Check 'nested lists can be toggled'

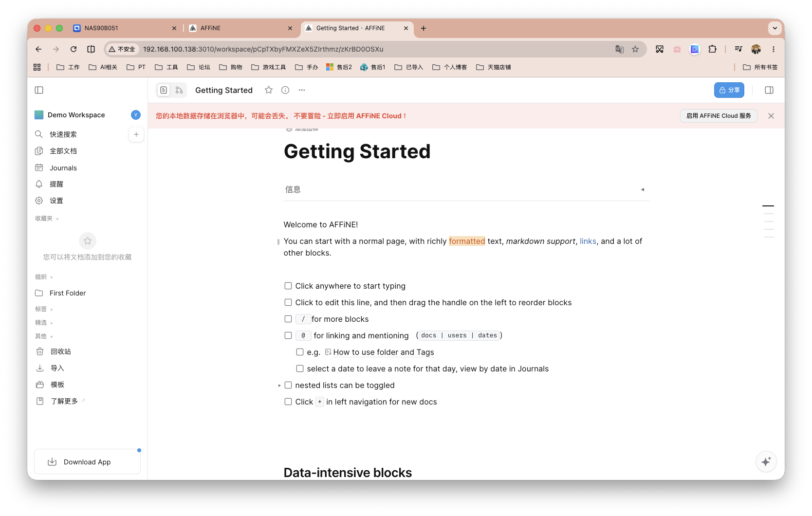pos(288,386)
